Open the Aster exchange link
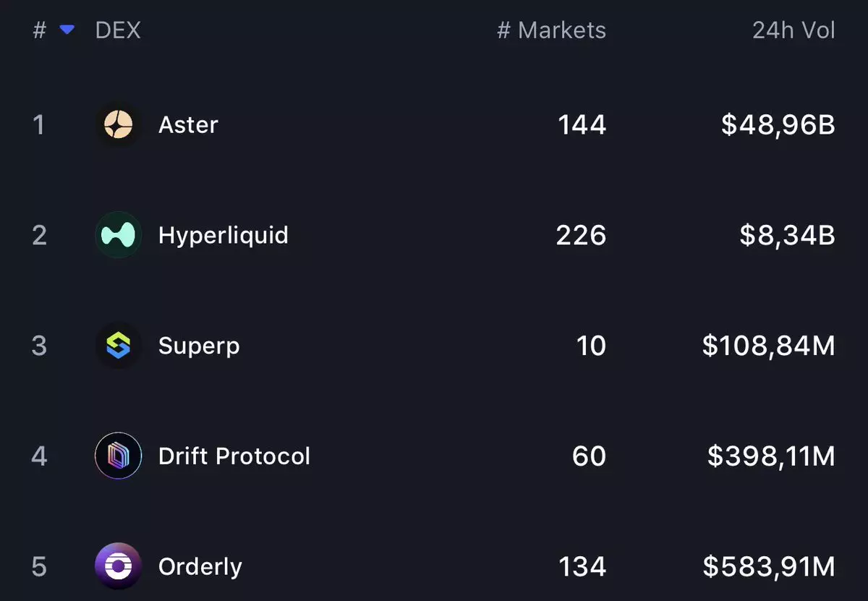This screenshot has height=601, width=868. point(188,125)
